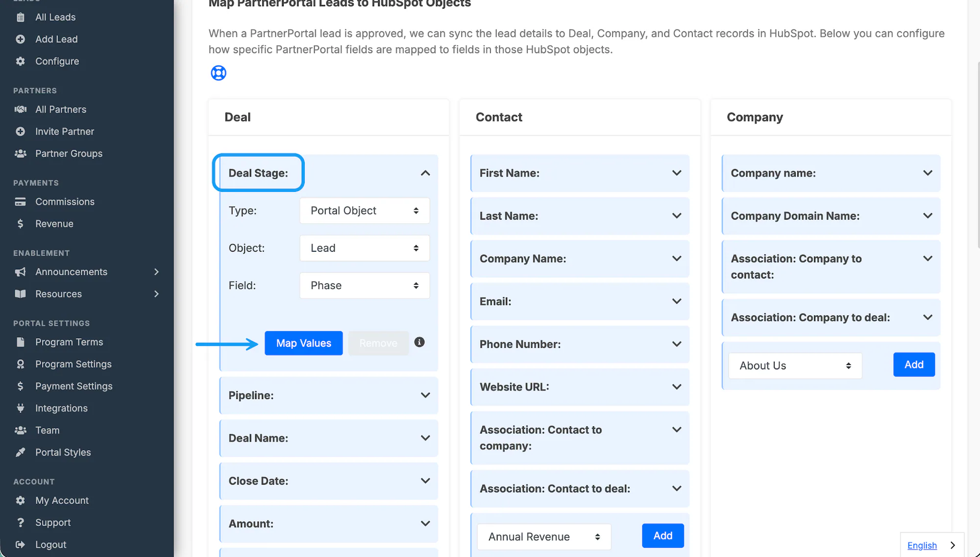Click the Logout exit icon

(x=20, y=544)
